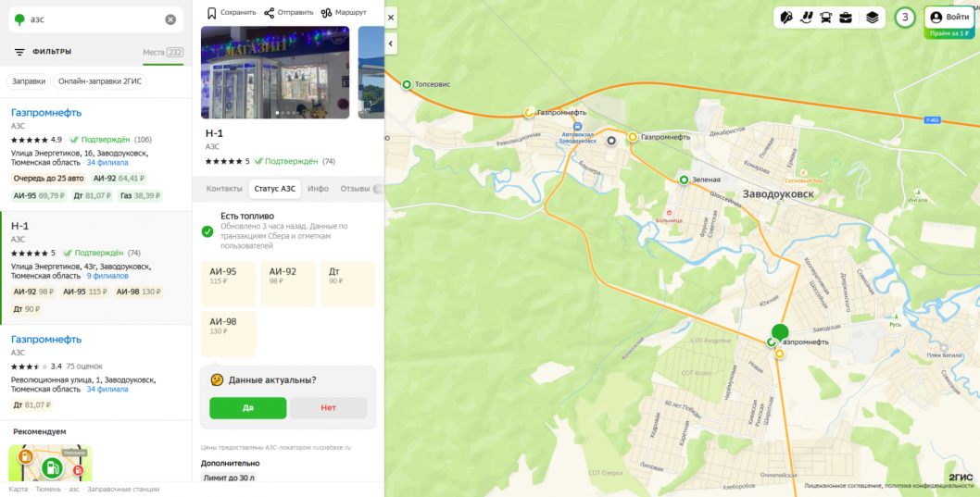Select the Газпромнефть marker on the orange highway
Image resolution: width=980 pixels, height=497 pixels.
(529, 113)
